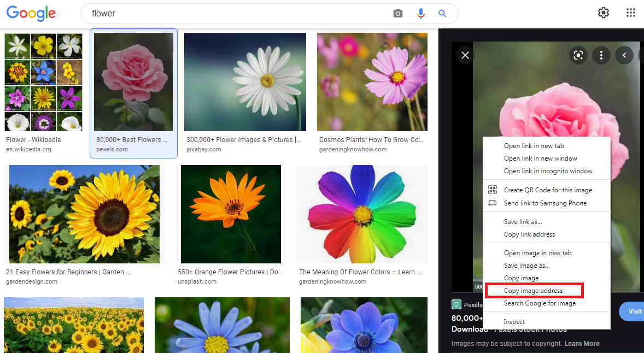Select the pink rose thumbnail from pexels
Screen dimensions: 644x353
[x=133, y=82]
